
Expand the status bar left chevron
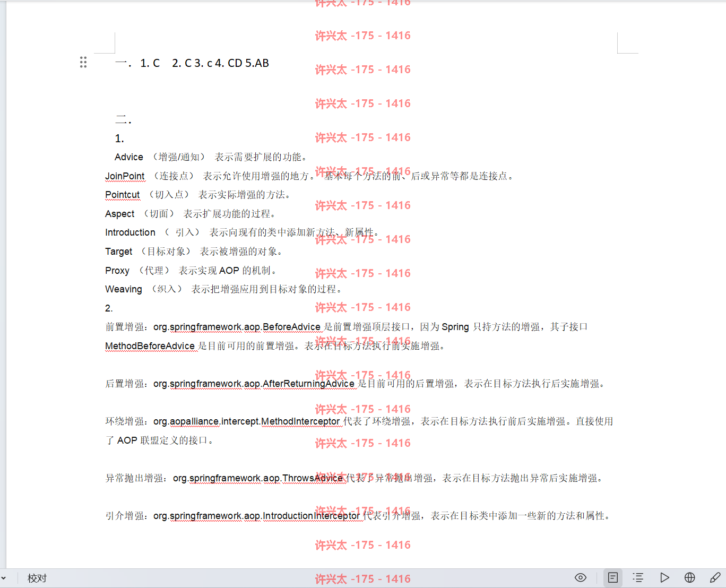[3, 578]
